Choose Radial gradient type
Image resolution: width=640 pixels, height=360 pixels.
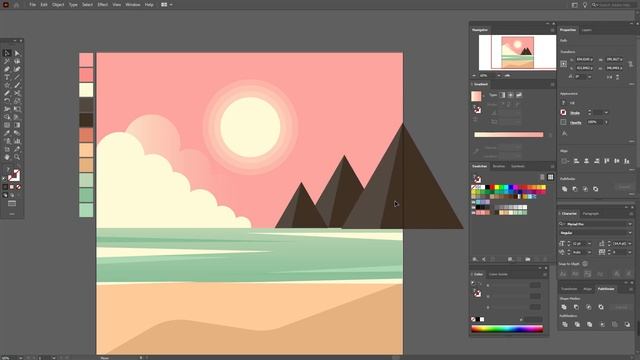coord(511,95)
